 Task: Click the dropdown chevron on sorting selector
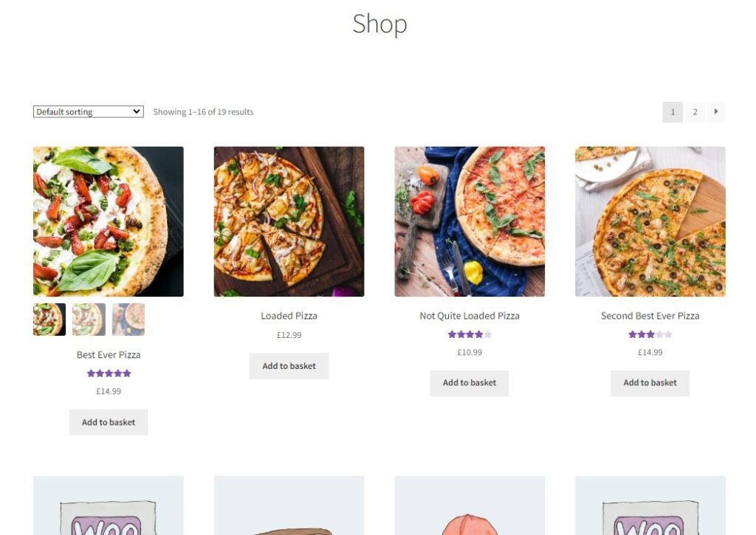[136, 111]
